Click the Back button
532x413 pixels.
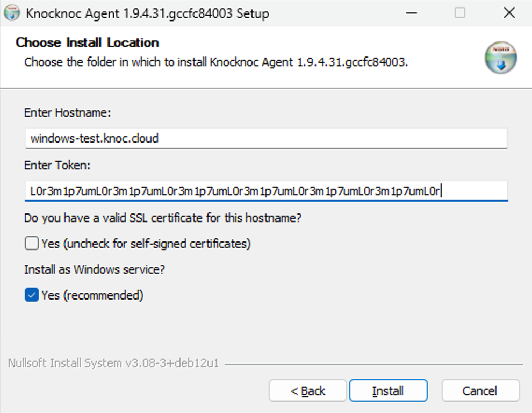(x=307, y=390)
